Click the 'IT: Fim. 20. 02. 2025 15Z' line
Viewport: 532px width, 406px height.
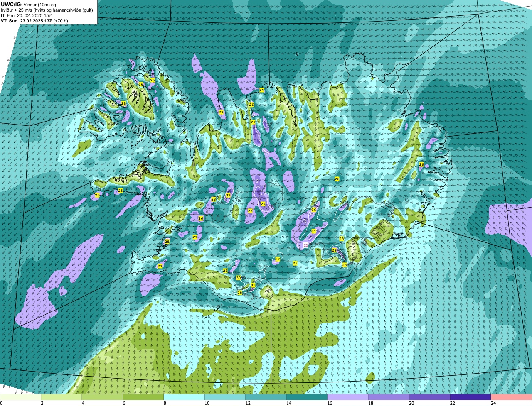click(26, 15)
